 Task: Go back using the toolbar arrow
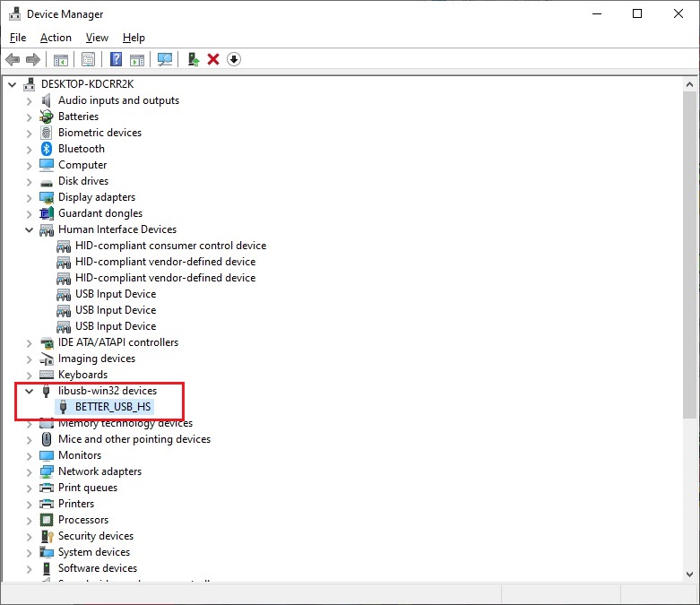13,59
